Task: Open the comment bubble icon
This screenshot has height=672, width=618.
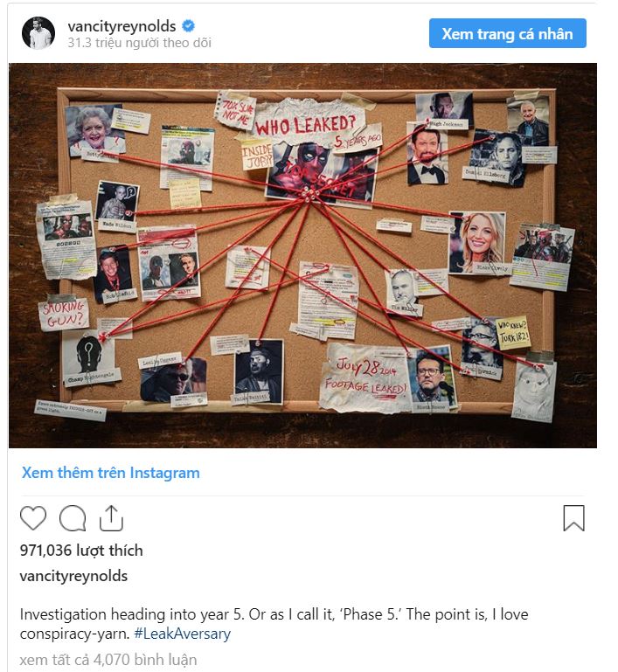Action: (73, 518)
